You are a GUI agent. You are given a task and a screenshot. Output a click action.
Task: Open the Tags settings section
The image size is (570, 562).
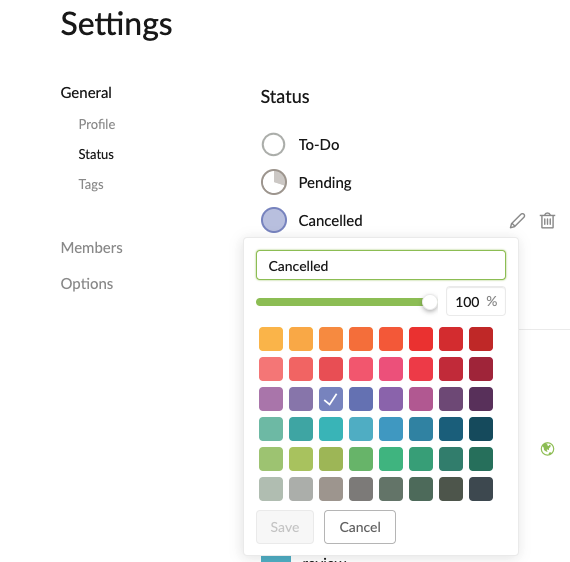[91, 184]
